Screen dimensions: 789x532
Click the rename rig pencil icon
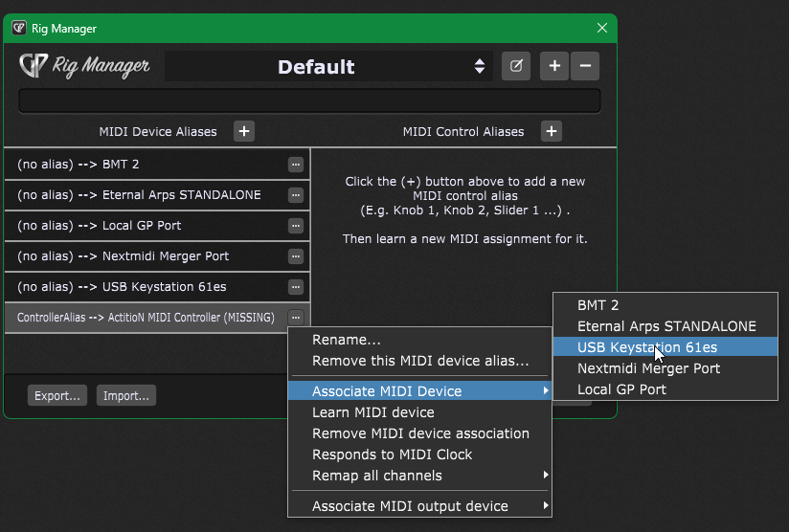point(516,66)
